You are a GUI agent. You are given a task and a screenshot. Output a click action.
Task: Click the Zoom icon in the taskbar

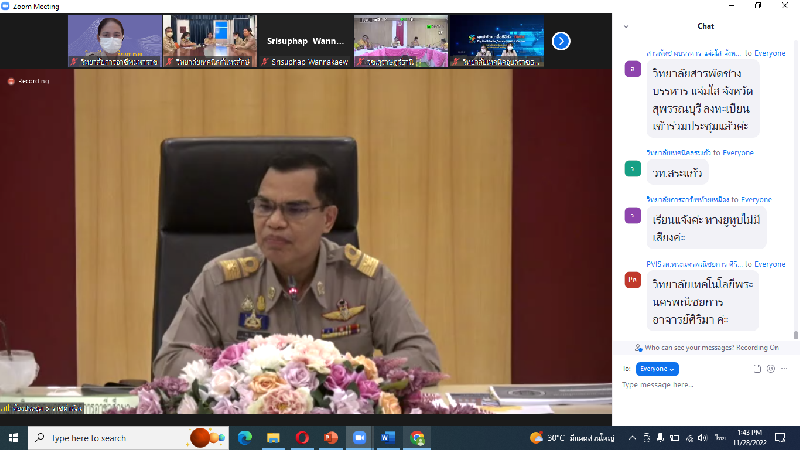coord(360,438)
